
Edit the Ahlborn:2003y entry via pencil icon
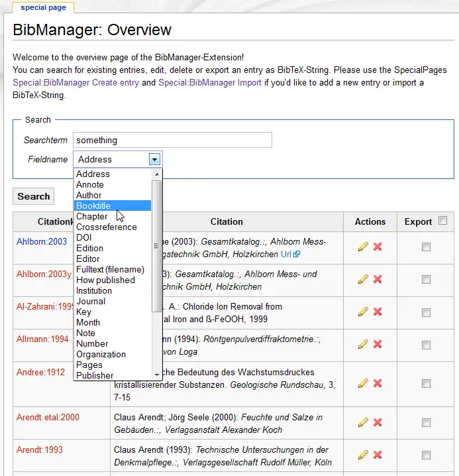click(362, 279)
